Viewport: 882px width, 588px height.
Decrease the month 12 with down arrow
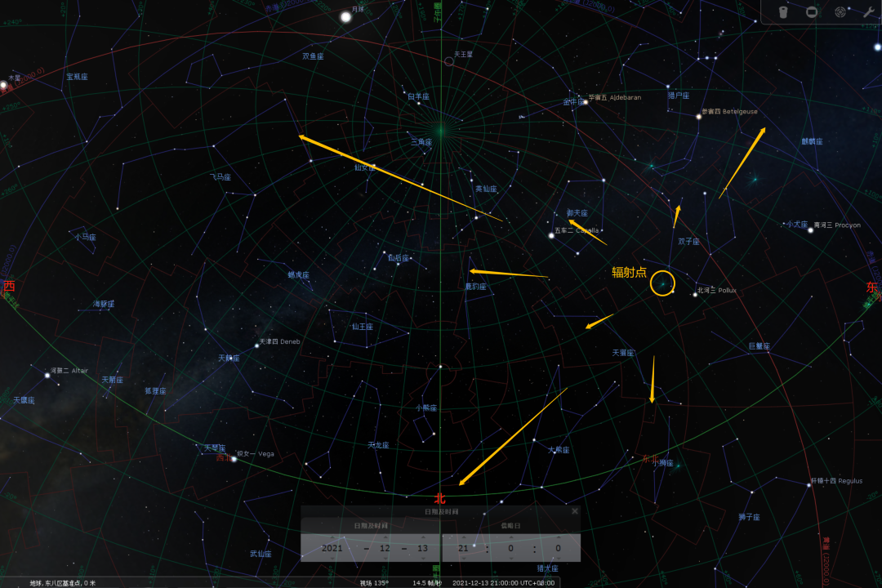pyautogui.click(x=385, y=559)
